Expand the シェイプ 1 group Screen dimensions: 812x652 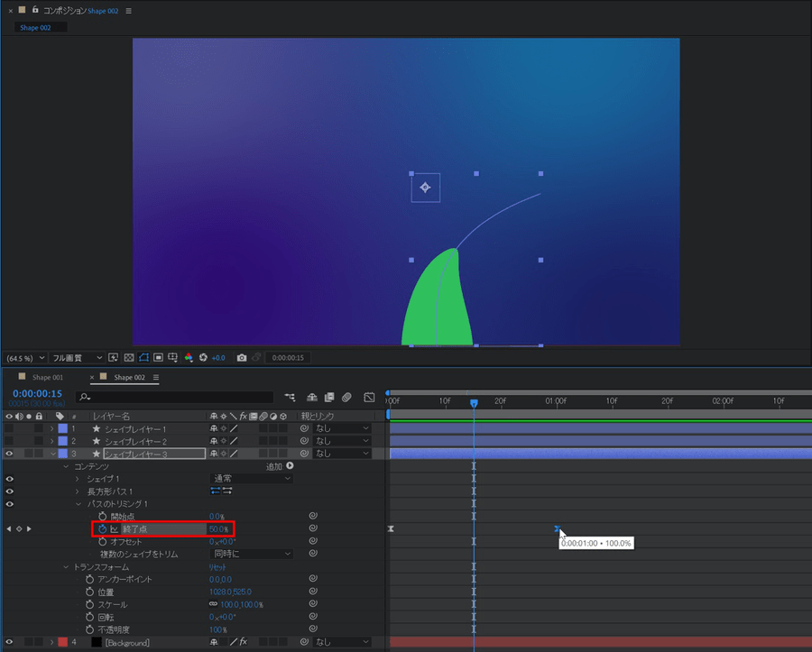click(78, 479)
